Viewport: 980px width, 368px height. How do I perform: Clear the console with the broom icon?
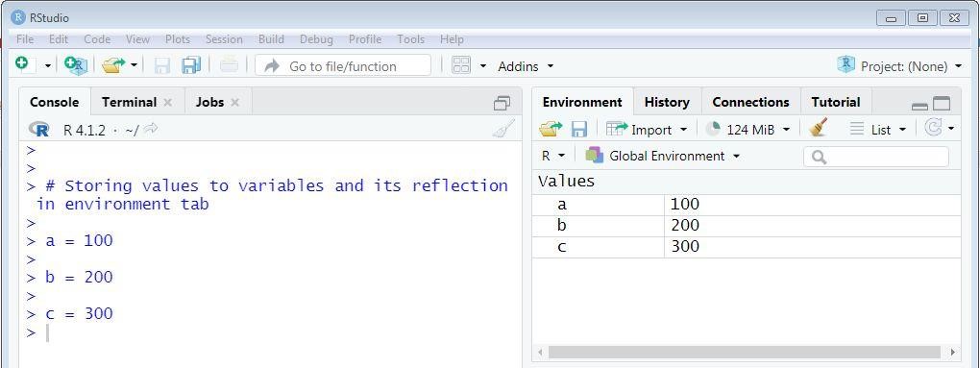[x=503, y=129]
